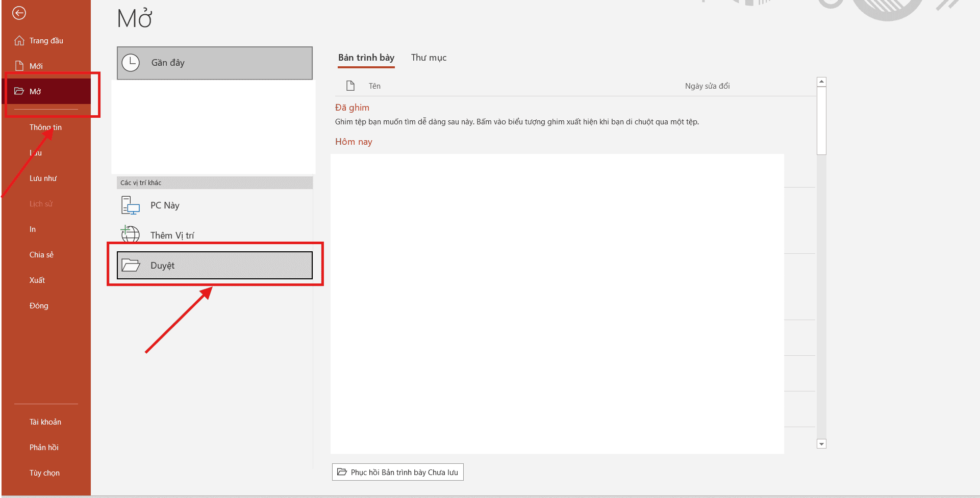
Task: Open the Thông tin menu item
Action: (45, 127)
